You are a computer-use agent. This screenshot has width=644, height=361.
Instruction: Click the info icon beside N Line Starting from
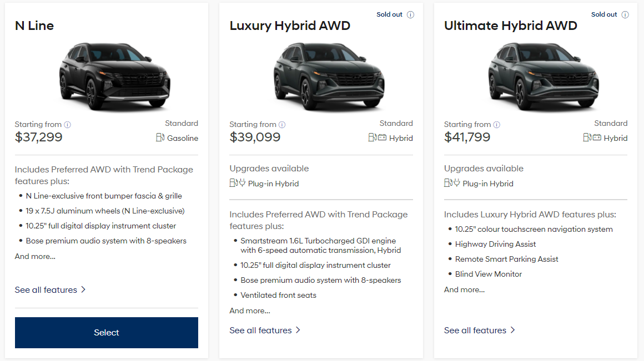tap(68, 125)
